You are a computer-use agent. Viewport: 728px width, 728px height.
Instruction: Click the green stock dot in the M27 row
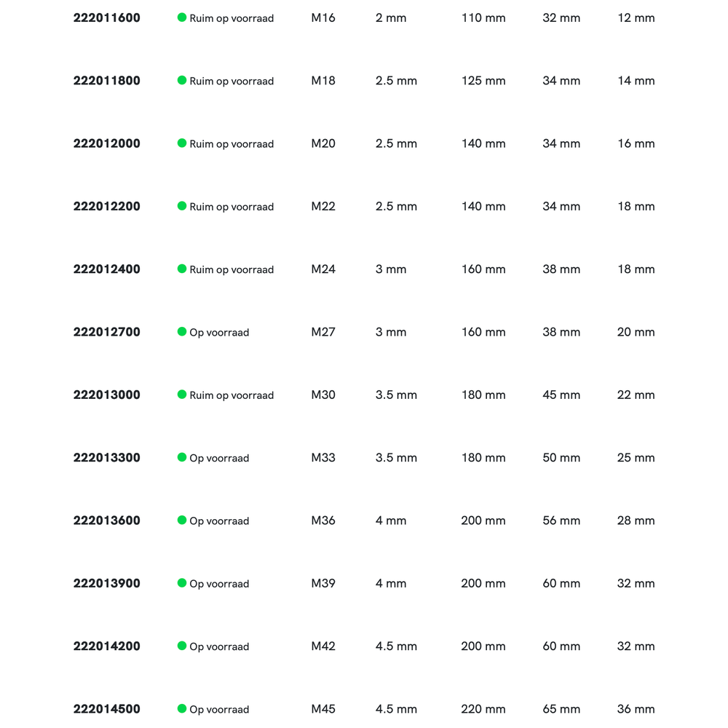pos(182,332)
